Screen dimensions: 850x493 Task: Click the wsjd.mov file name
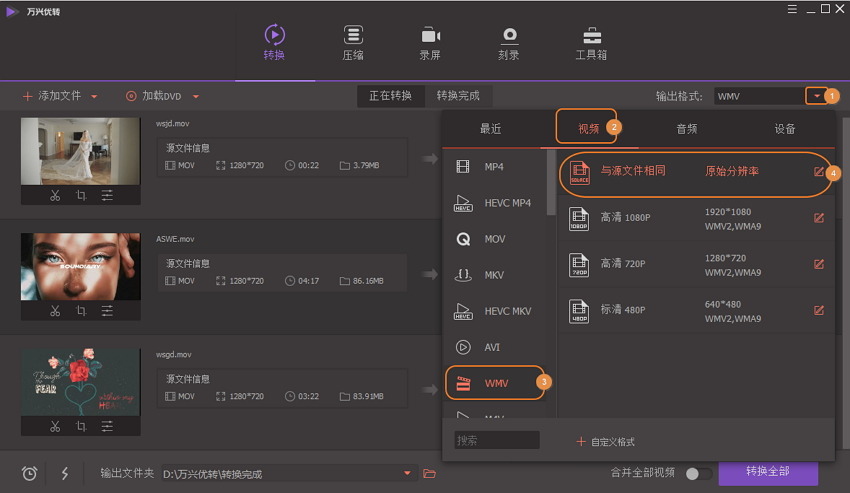pos(172,124)
